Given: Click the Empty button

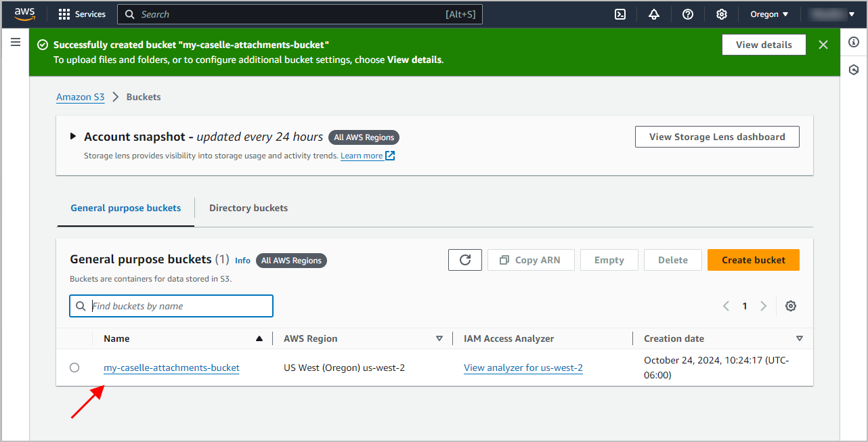Looking at the screenshot, I should click(609, 260).
